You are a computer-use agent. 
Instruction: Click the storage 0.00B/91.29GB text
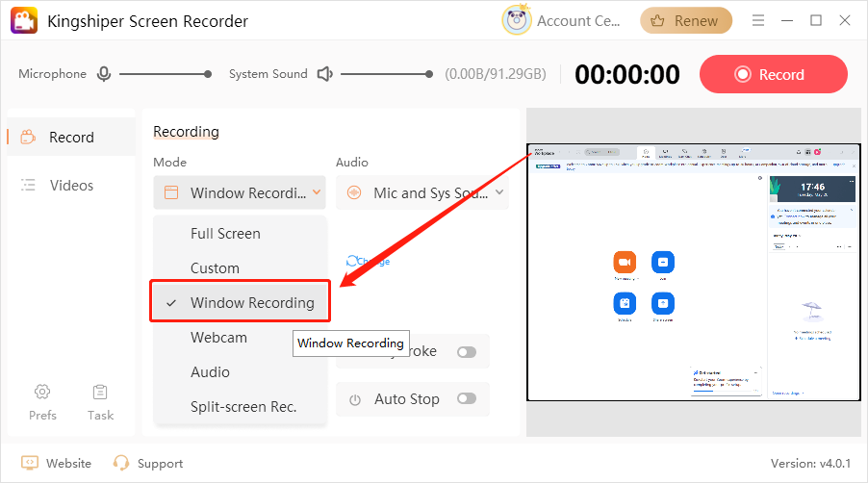pyautogui.click(x=496, y=73)
